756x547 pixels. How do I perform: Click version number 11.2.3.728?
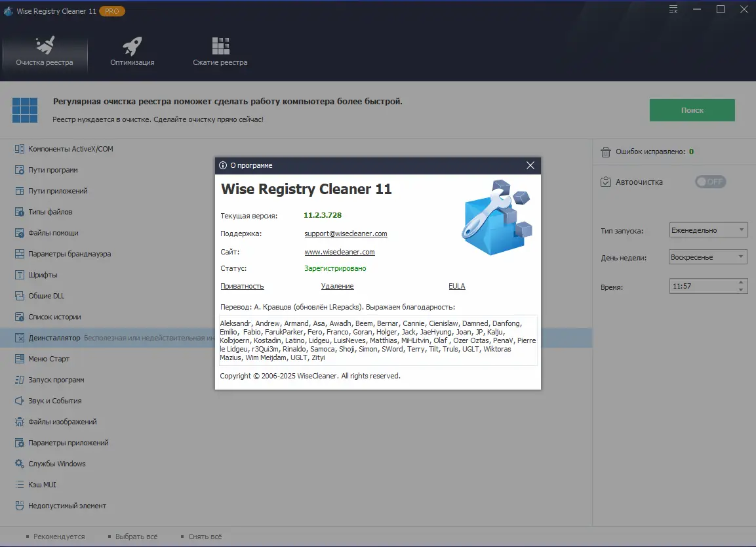323,215
